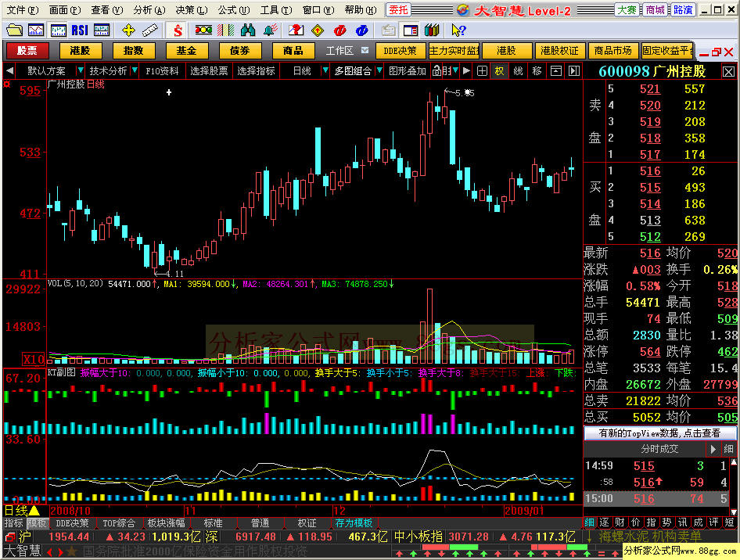
Task: Open the info panel window icon
Action: click(x=411, y=31)
